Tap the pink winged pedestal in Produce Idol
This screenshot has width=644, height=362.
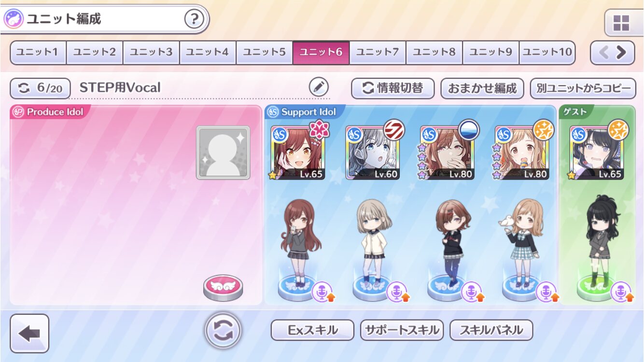click(x=223, y=288)
